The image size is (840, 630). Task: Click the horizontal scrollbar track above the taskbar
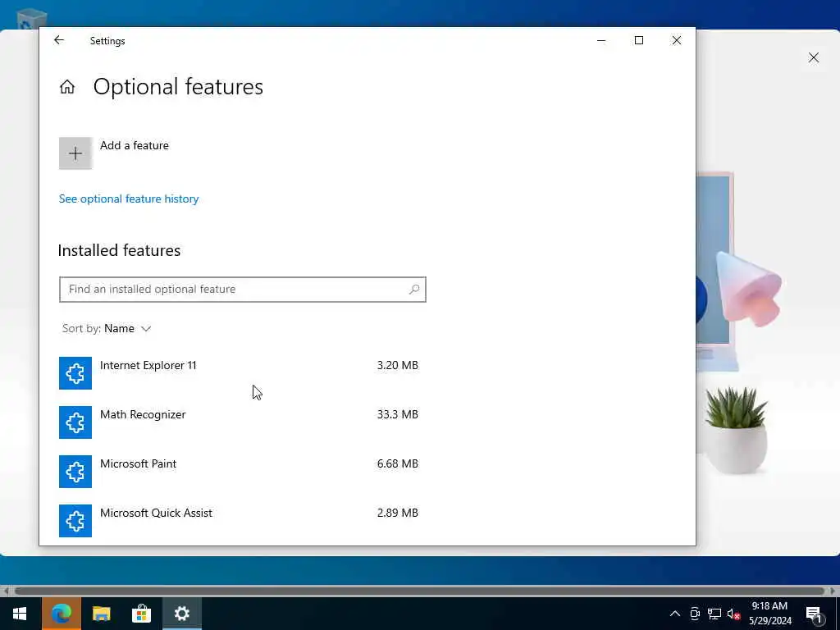click(419, 591)
